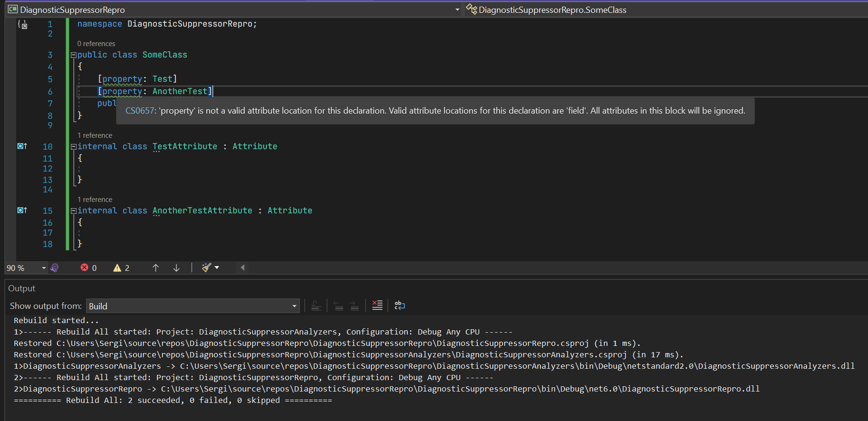
Task: Click 'property' target on line 5
Action: pos(122,79)
